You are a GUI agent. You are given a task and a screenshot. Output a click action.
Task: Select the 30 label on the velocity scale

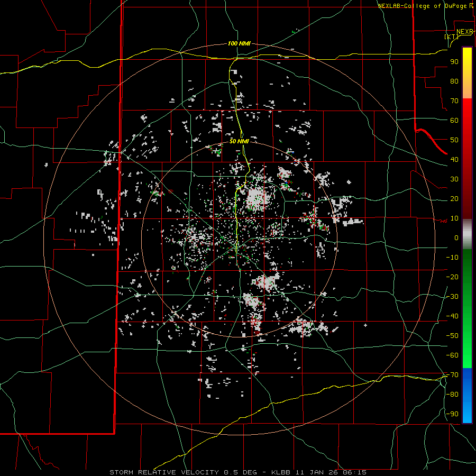(454, 179)
